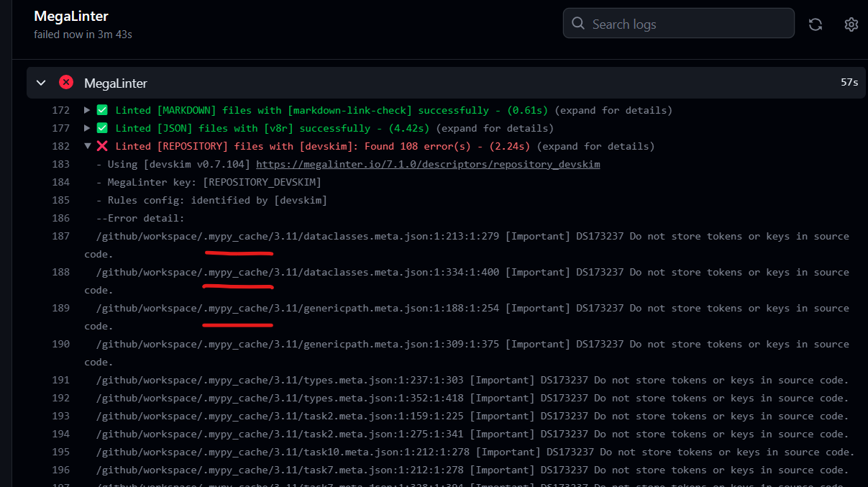Click line number 187
The height and width of the screenshot is (487, 868).
click(x=60, y=235)
